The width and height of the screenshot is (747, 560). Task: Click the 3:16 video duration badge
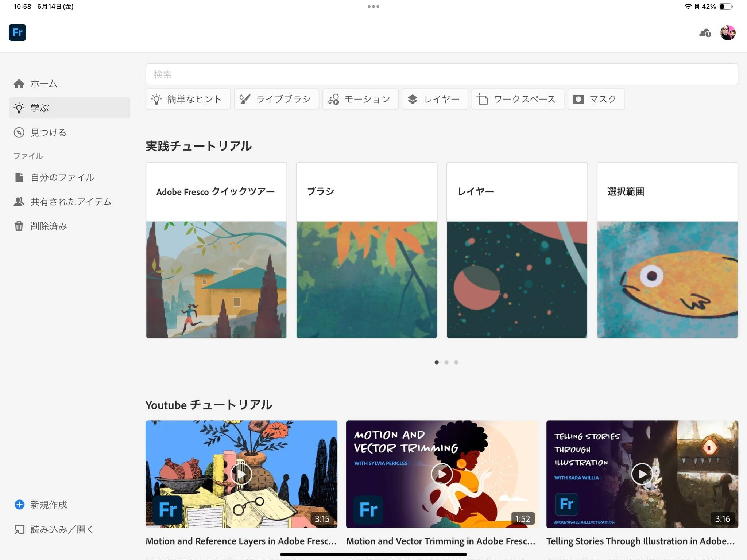click(x=723, y=519)
